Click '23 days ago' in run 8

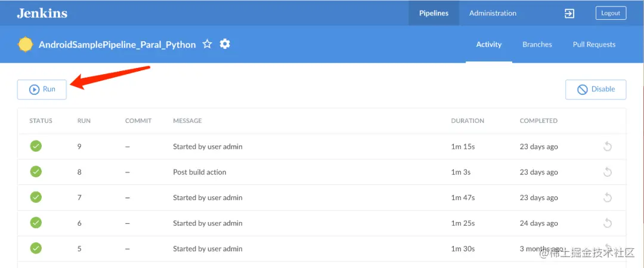tap(539, 172)
